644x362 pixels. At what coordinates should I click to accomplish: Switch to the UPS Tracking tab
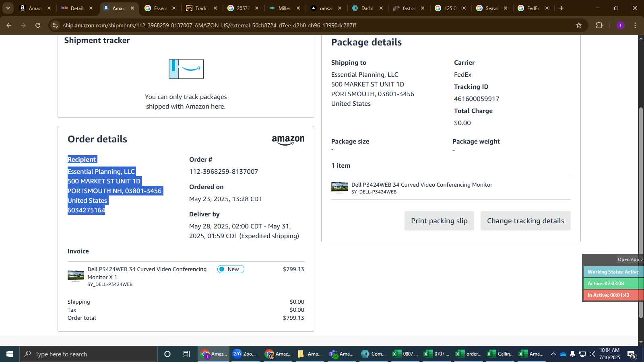click(201, 8)
